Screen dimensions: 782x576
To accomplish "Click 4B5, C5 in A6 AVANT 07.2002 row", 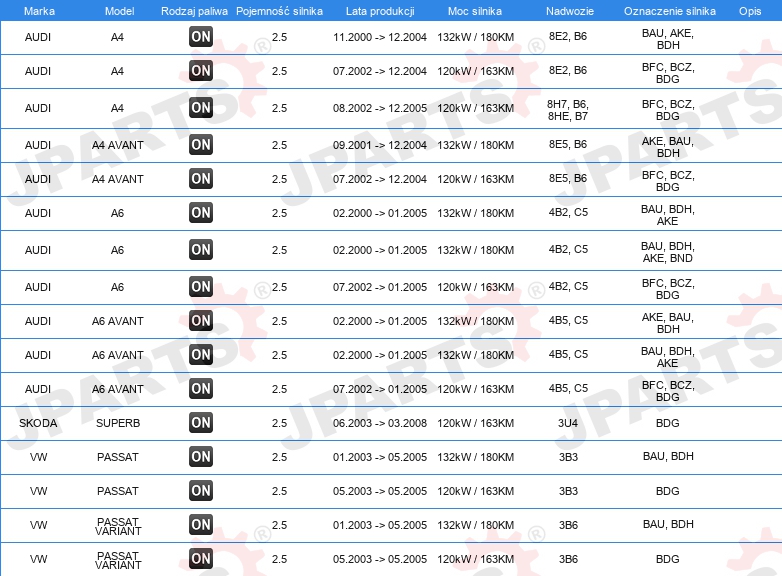I will 568,388.
